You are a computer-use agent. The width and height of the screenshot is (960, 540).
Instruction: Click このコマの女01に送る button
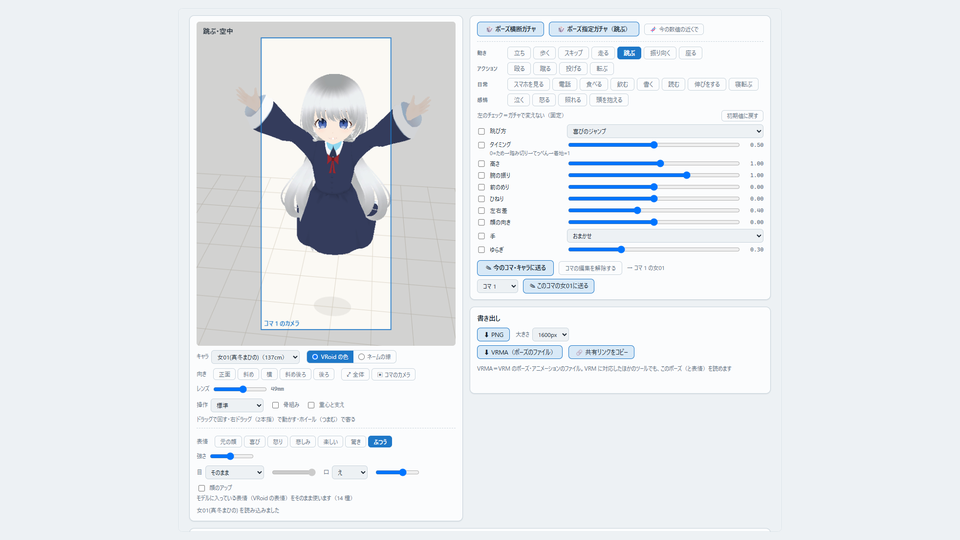[x=558, y=286]
